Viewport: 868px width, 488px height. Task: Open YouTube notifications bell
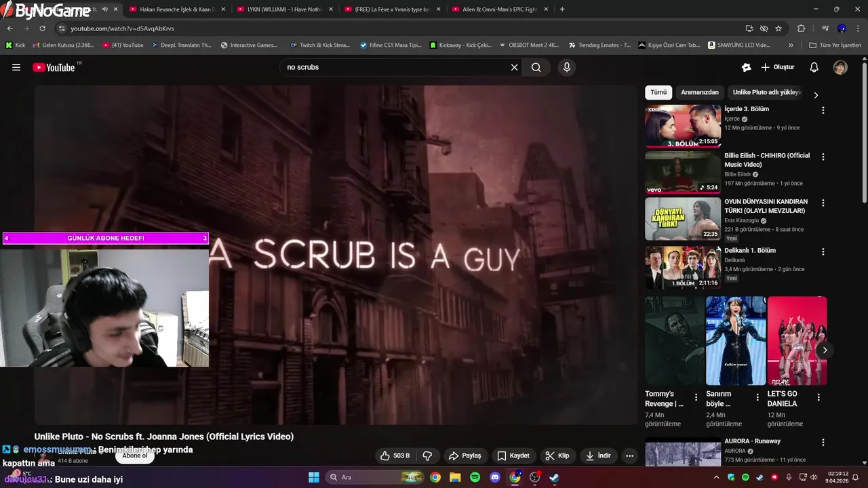pos(814,67)
